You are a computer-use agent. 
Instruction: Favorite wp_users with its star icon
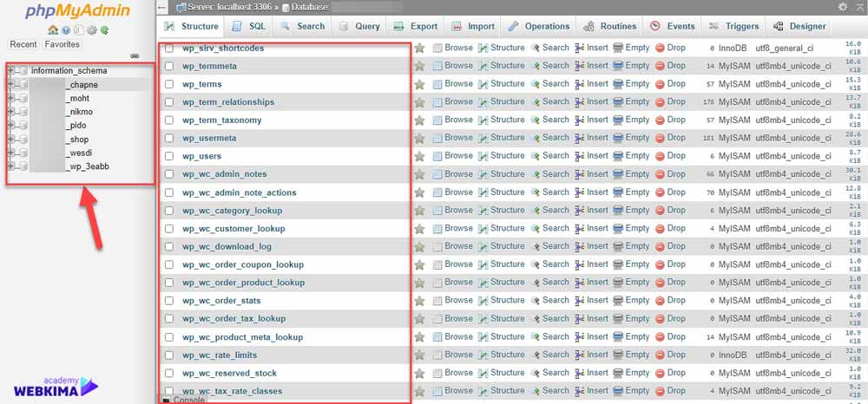pos(419,156)
